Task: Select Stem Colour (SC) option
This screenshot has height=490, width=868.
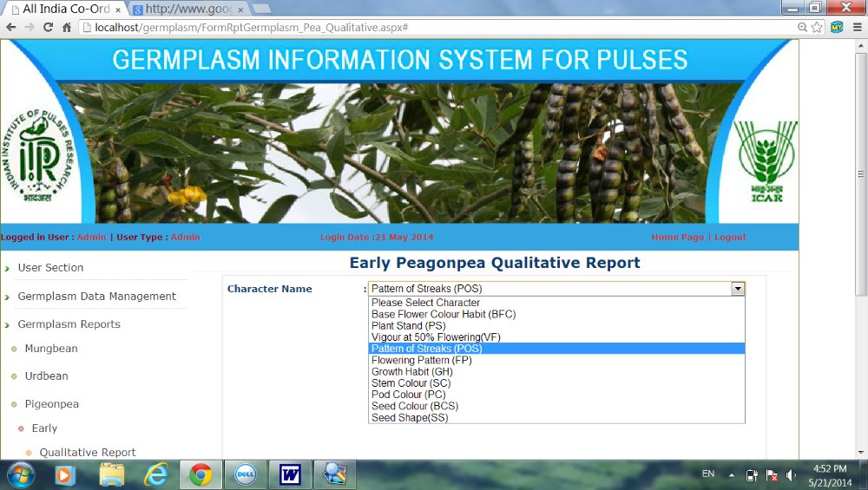Action: pyautogui.click(x=556, y=383)
